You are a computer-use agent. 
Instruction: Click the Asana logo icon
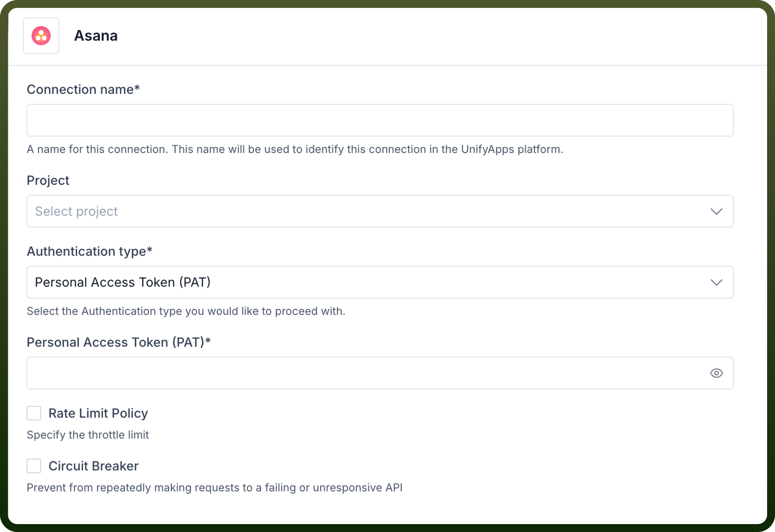pyautogui.click(x=41, y=36)
